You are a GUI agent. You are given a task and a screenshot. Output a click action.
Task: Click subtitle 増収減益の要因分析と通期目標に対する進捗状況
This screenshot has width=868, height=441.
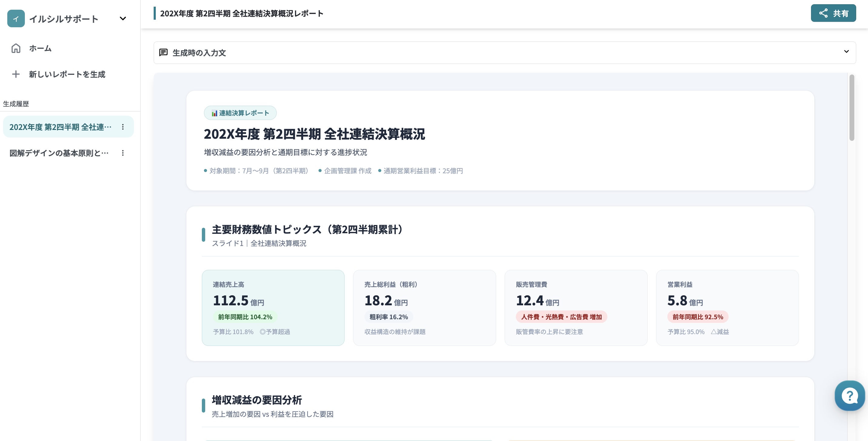pyautogui.click(x=285, y=152)
